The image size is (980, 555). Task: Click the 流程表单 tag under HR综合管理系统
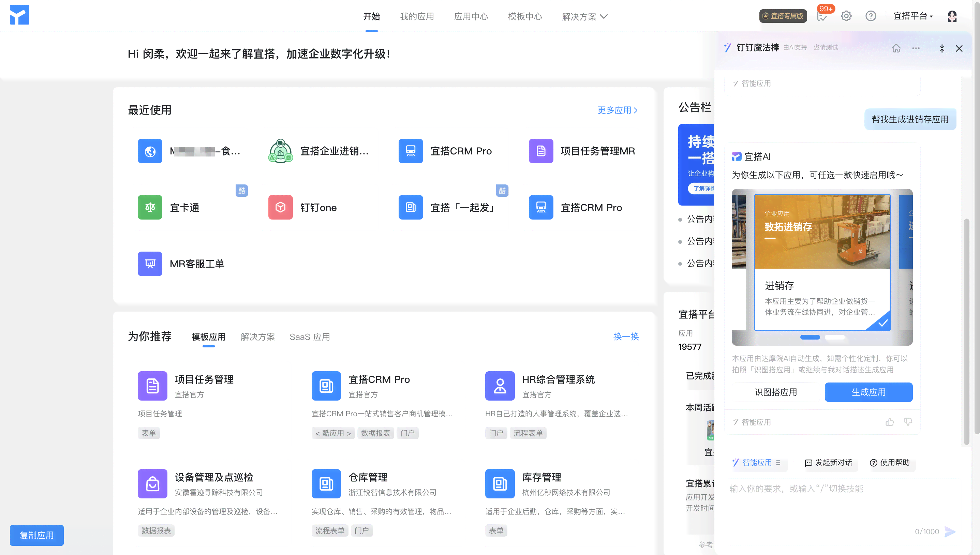528,433
